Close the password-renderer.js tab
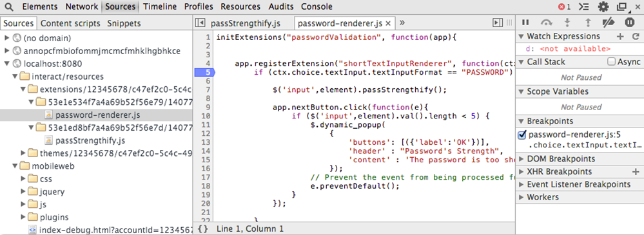The height and width of the screenshot is (235, 644). click(387, 23)
